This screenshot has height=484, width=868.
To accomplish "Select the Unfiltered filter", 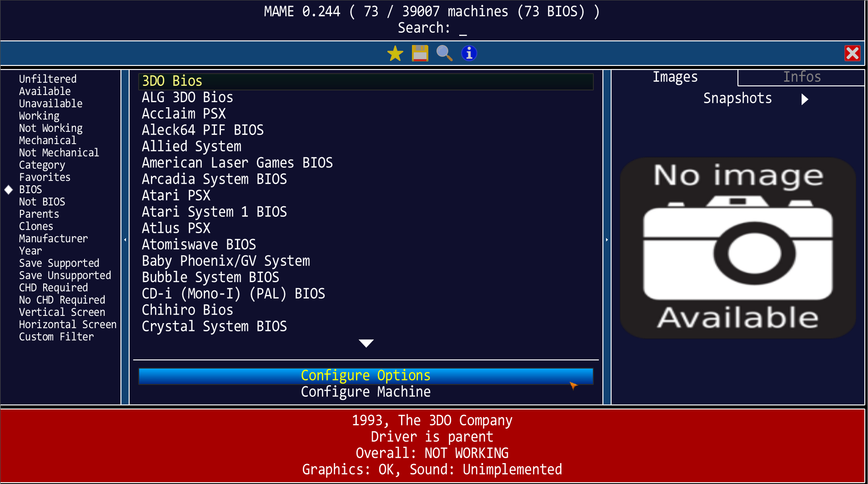I will pyautogui.click(x=48, y=79).
